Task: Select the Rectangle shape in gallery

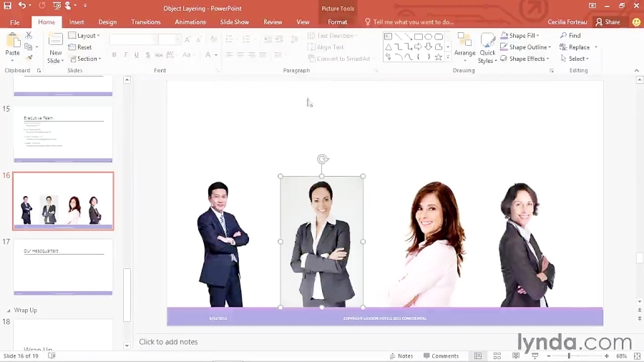Action: (x=419, y=36)
